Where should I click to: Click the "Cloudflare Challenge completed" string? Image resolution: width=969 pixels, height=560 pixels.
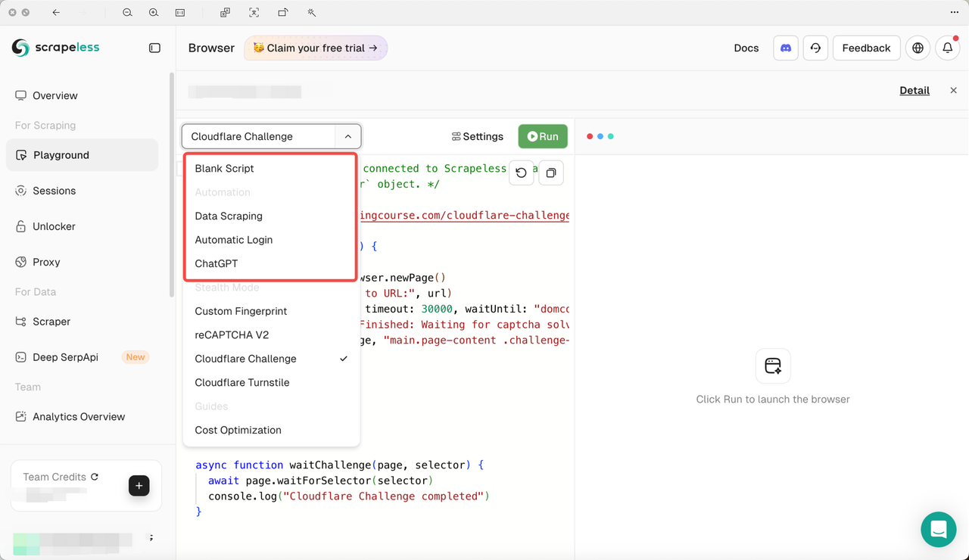[x=383, y=496]
